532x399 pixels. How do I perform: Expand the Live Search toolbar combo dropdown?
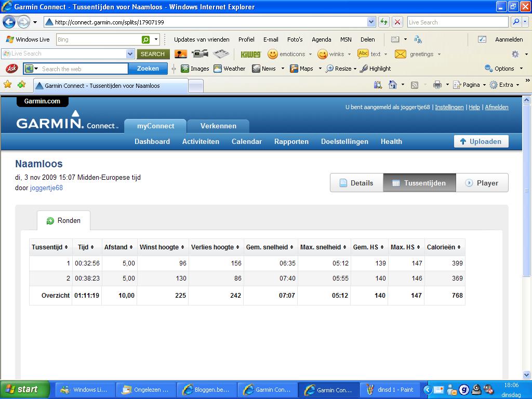click(x=130, y=54)
